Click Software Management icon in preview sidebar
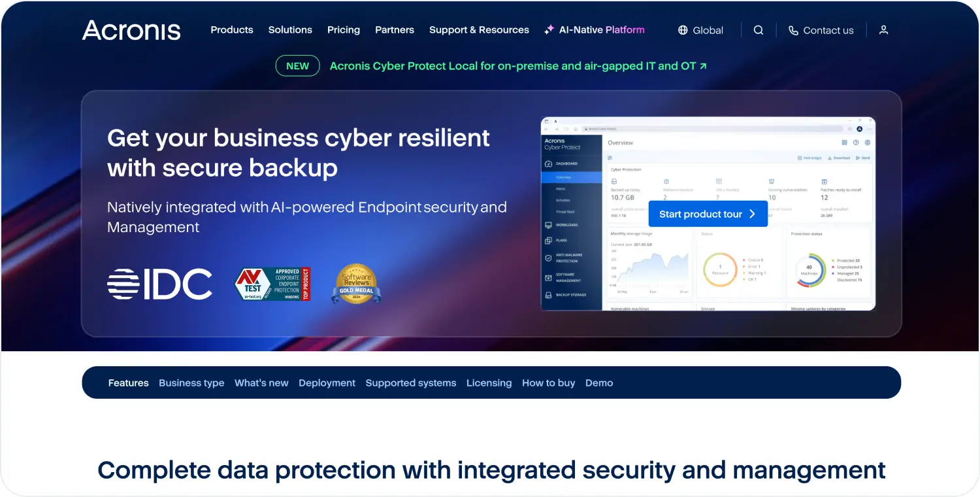The height and width of the screenshot is (497, 980). tap(548, 277)
